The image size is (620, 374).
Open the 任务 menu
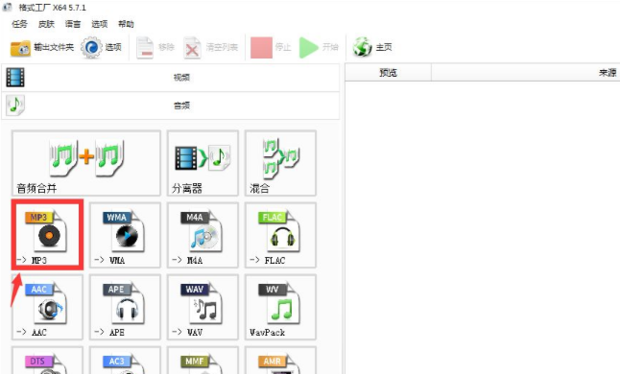pyautogui.click(x=19, y=24)
